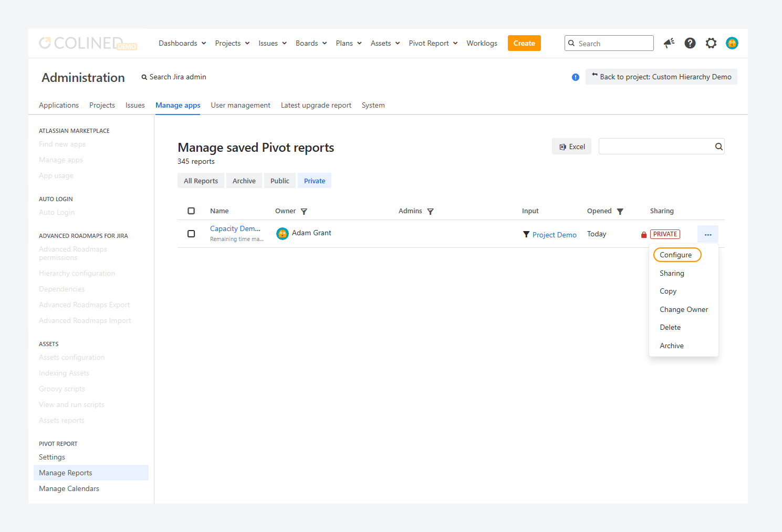Select all reports with header checkbox
Screen dimensions: 782x532
coord(191,211)
